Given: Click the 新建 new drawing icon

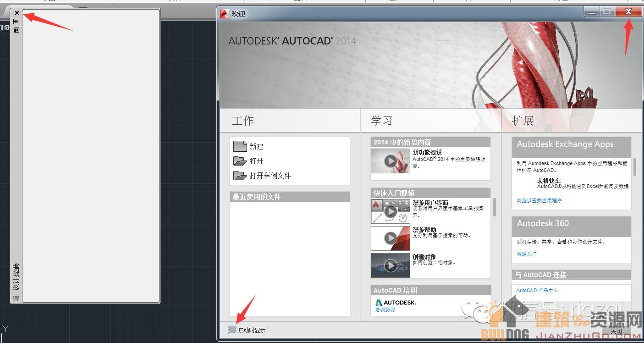Looking at the screenshot, I should tap(240, 146).
